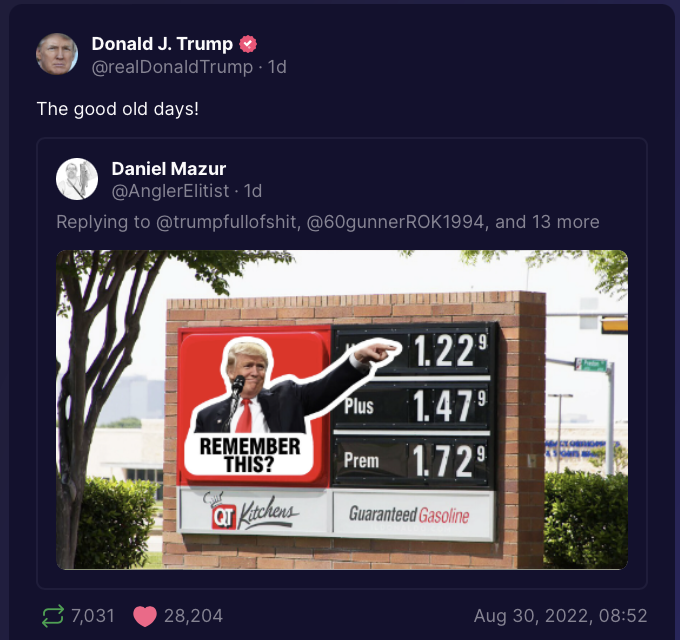The height and width of the screenshot is (640, 680).
Task: Like the post with the heart icon
Action: tap(145, 616)
